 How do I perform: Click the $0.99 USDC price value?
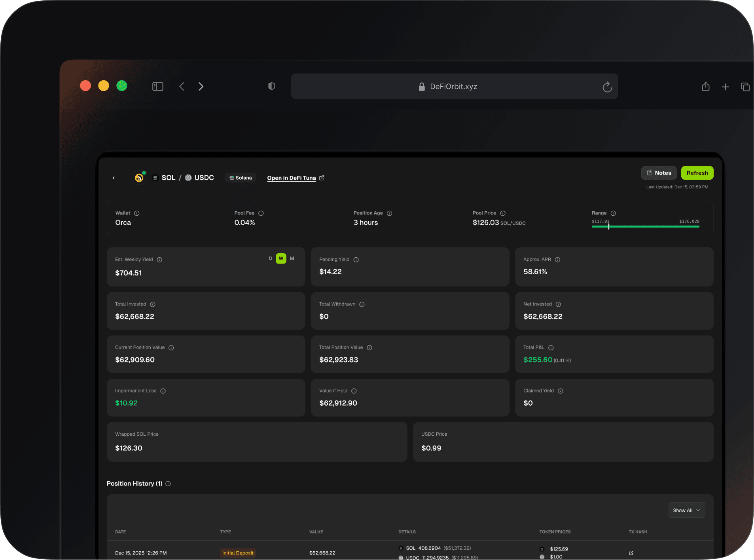(431, 448)
